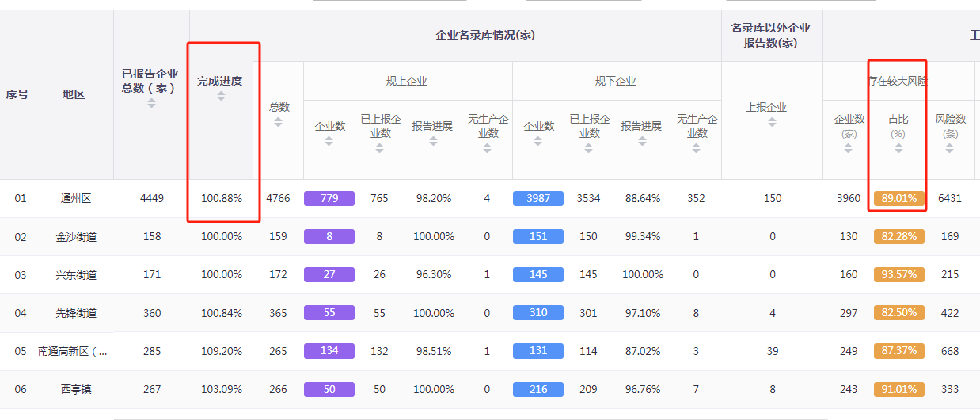This screenshot has width=980, height=420.
Task: Select the 西亭镇 region row name
Action: click(76, 389)
